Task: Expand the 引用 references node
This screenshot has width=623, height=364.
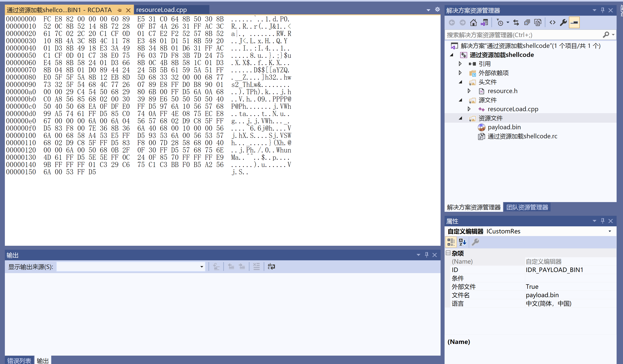Action: [460, 64]
